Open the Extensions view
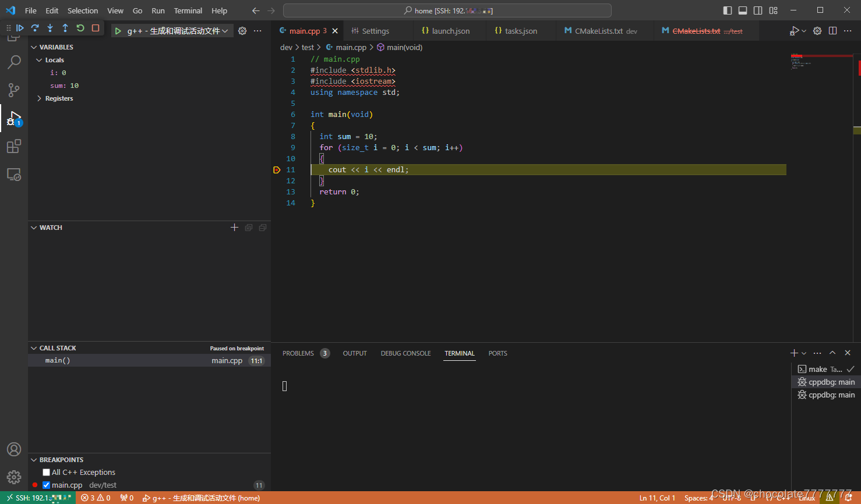This screenshot has width=861, height=504. click(14, 146)
